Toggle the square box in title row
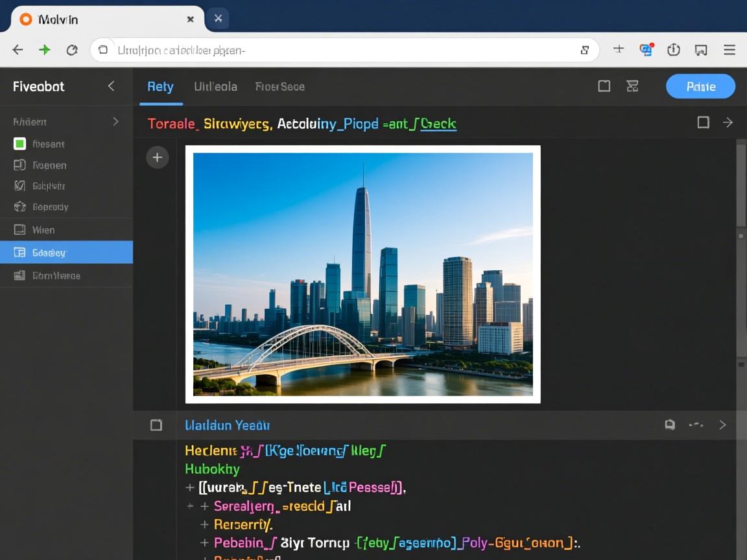The height and width of the screenshot is (560, 747). click(703, 122)
